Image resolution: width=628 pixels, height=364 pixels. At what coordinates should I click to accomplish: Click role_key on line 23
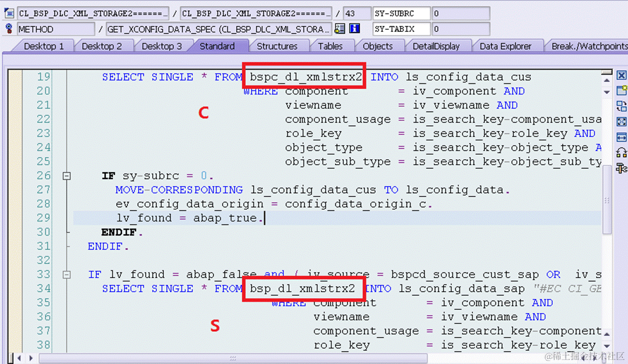(x=313, y=133)
